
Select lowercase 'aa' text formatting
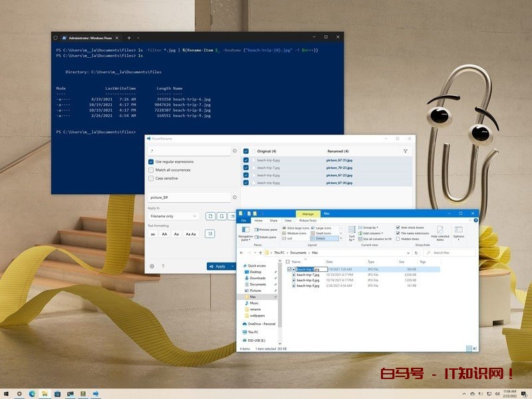(153, 234)
